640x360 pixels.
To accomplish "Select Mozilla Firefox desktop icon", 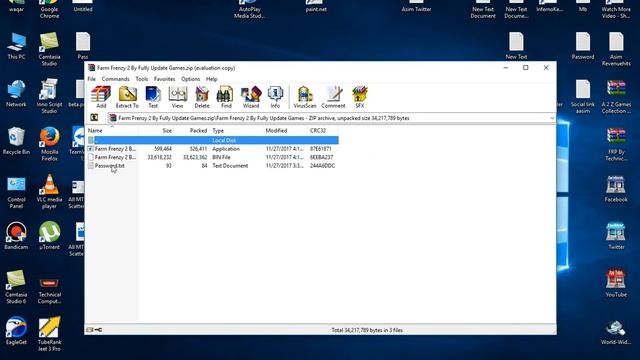I will point(49,144).
